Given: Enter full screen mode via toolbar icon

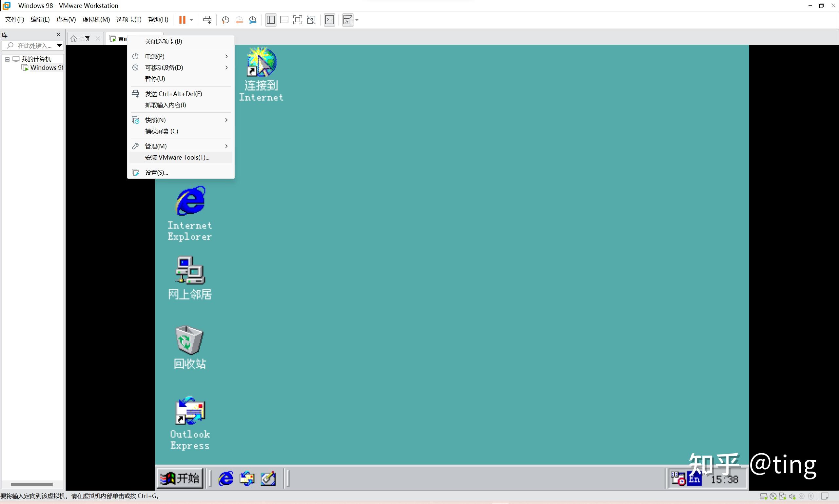Looking at the screenshot, I should pyautogui.click(x=298, y=20).
